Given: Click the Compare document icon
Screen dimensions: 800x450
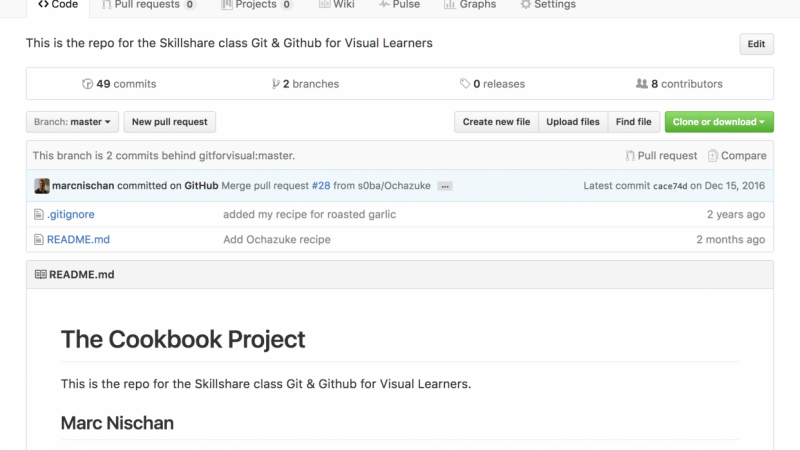Looking at the screenshot, I should tap(713, 156).
